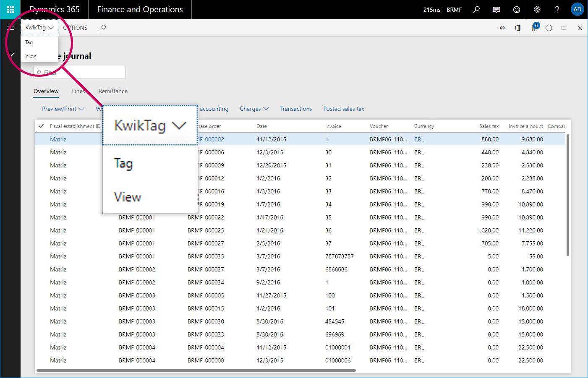Click the grid's vertical scrollbar

coord(568,195)
